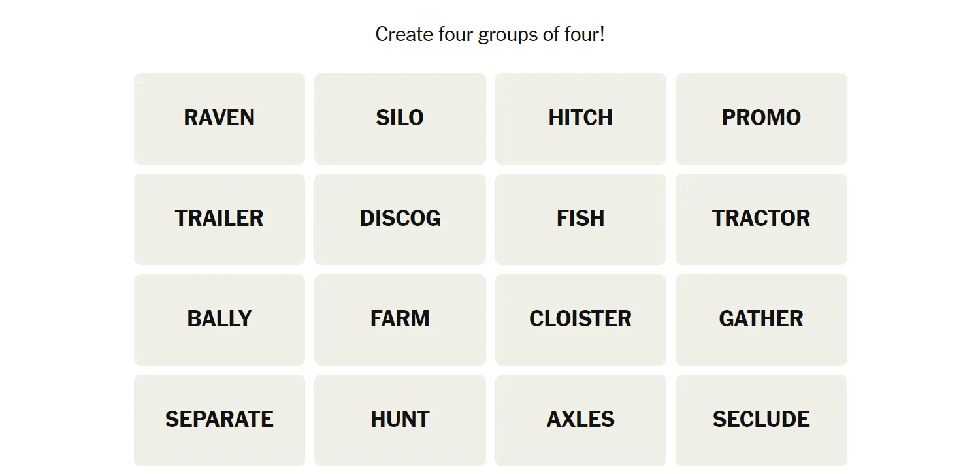
Task: Toggle the HITCH tile
Action: 580,118
